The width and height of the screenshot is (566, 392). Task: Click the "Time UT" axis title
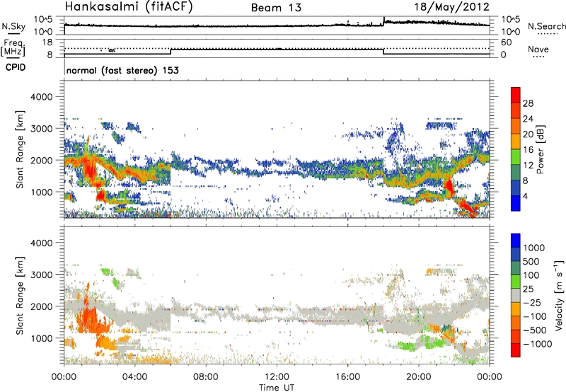[x=277, y=387]
